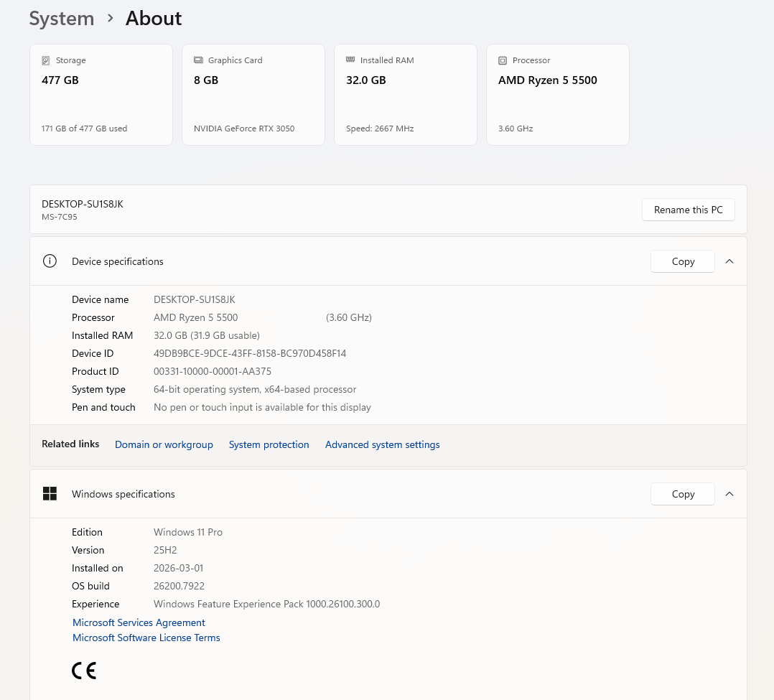
Task: Click the Windows 11 Pro edition value
Action: pos(188,532)
